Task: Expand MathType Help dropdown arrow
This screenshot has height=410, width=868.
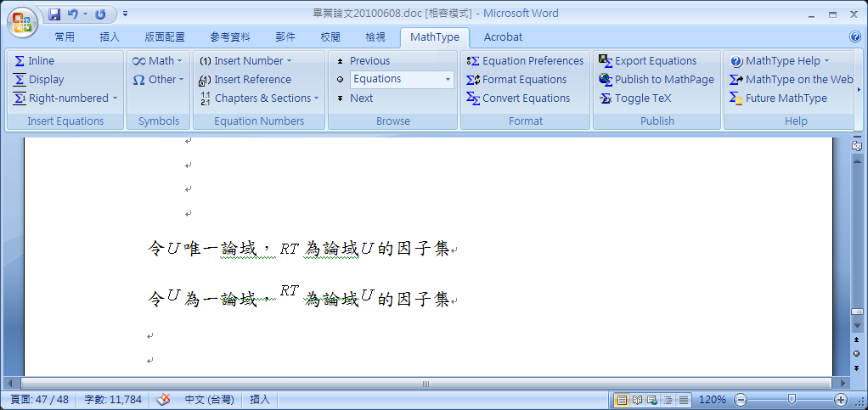Action: click(x=826, y=61)
